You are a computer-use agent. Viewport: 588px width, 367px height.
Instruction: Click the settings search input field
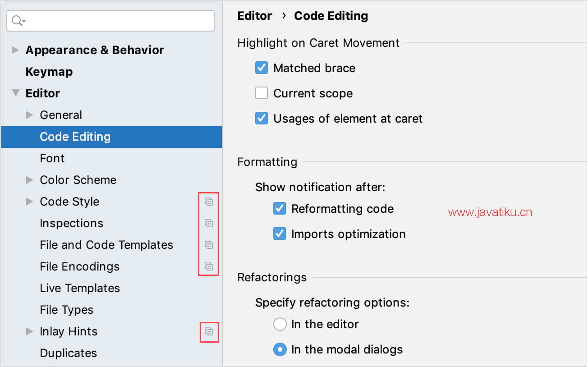(x=117, y=21)
